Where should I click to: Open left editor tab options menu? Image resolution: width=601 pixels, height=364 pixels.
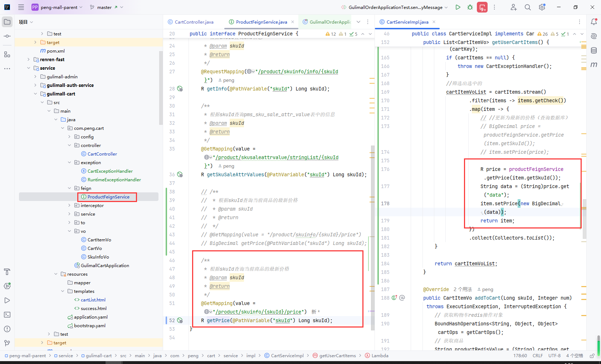tap(368, 22)
